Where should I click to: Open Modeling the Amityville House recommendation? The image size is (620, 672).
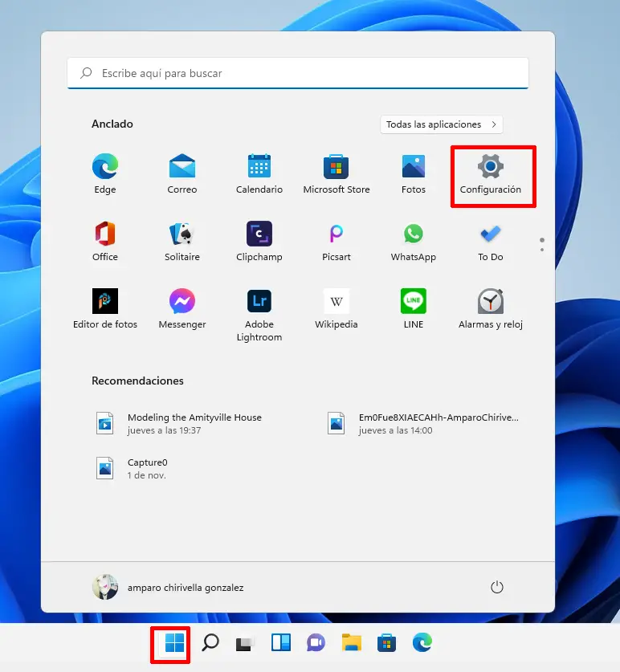click(x=179, y=423)
